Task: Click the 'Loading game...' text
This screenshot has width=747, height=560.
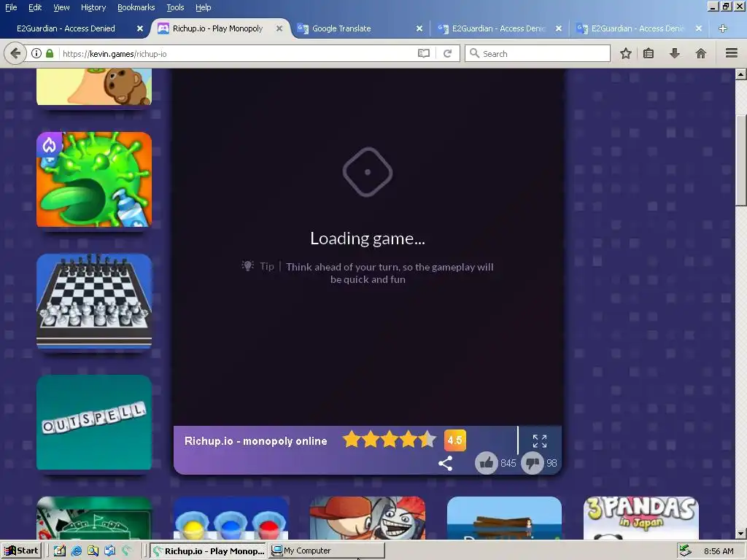Action: pos(368,238)
